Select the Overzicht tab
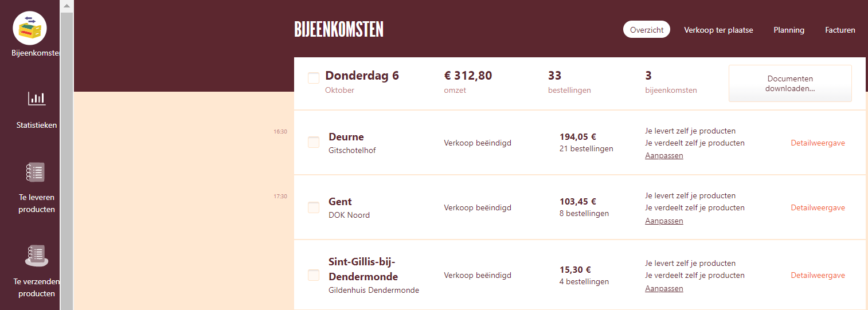 coord(647,30)
